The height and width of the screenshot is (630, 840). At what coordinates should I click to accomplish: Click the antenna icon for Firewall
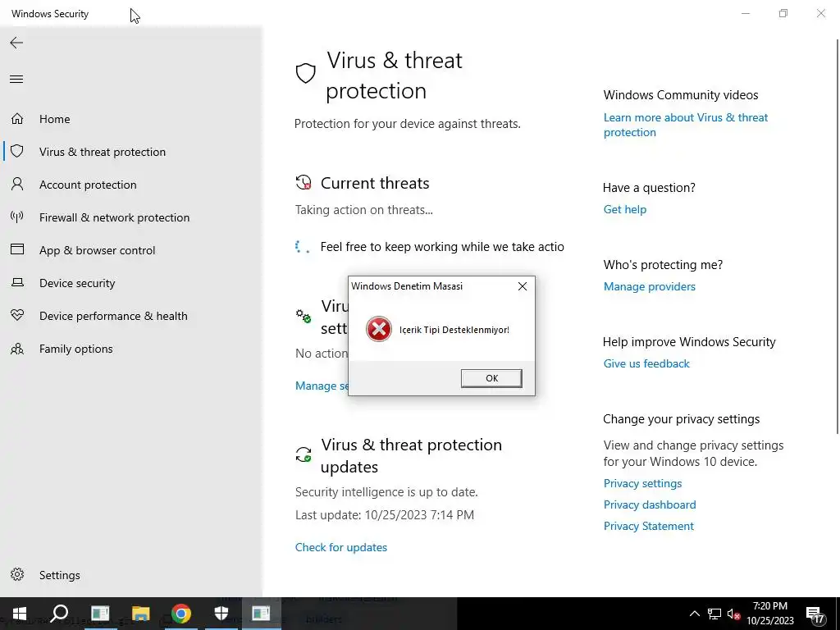pyautogui.click(x=17, y=217)
